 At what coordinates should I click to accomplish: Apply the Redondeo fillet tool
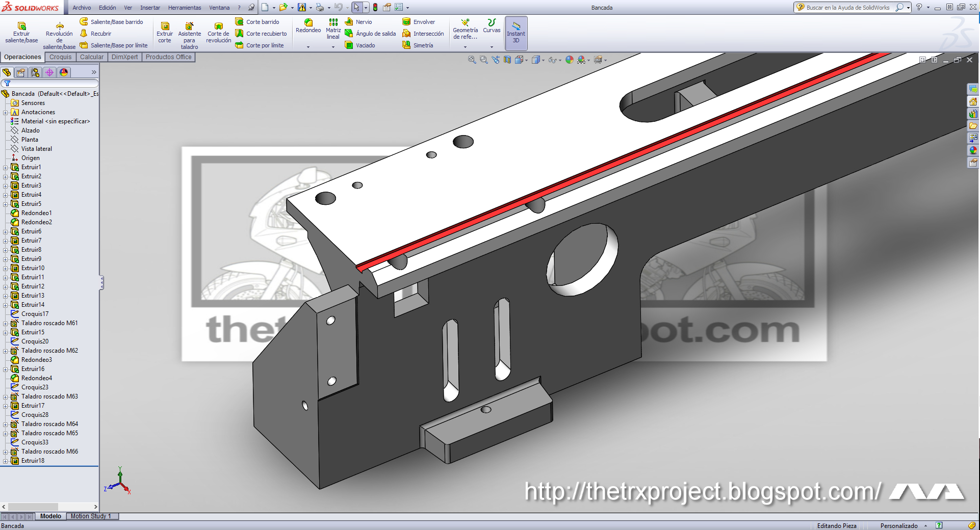coord(308,26)
